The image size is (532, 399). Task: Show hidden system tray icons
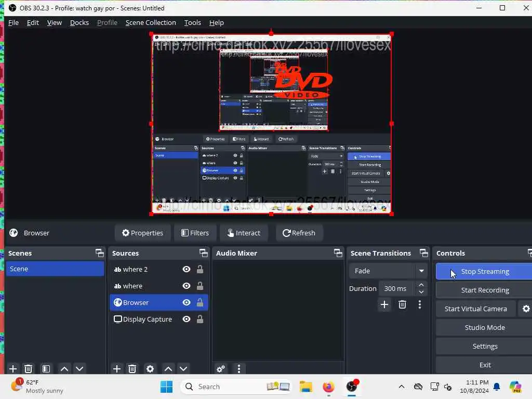coord(402,387)
